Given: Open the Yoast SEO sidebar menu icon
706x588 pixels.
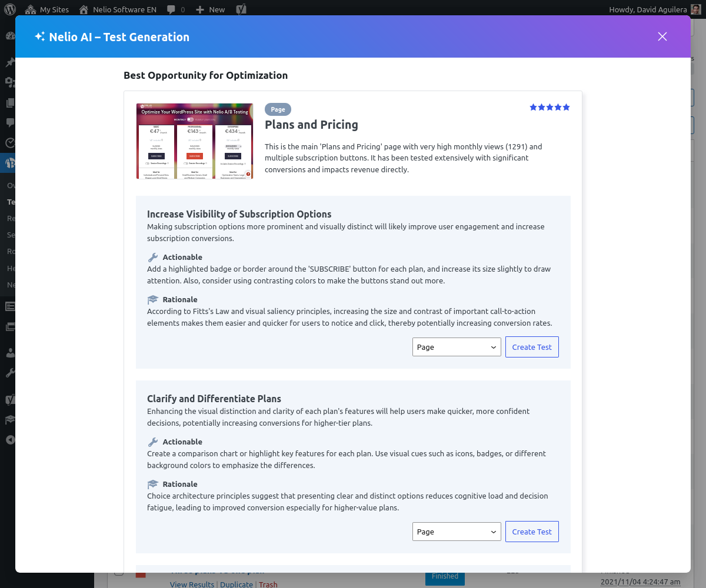Looking at the screenshot, I should pos(10,400).
